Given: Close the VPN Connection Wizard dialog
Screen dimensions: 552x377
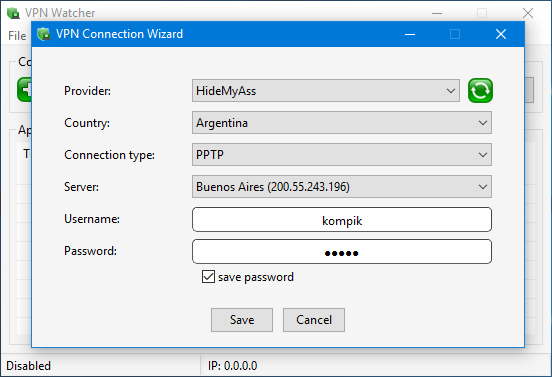Looking at the screenshot, I should [501, 34].
